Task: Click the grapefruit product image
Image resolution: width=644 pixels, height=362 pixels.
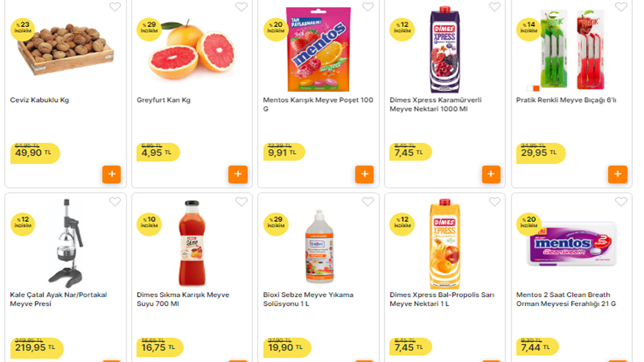Action: 191,48
